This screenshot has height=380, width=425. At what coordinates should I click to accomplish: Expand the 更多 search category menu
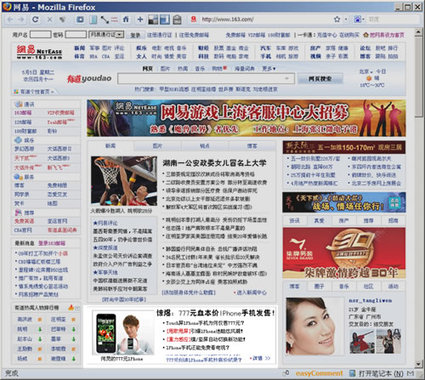point(269,69)
